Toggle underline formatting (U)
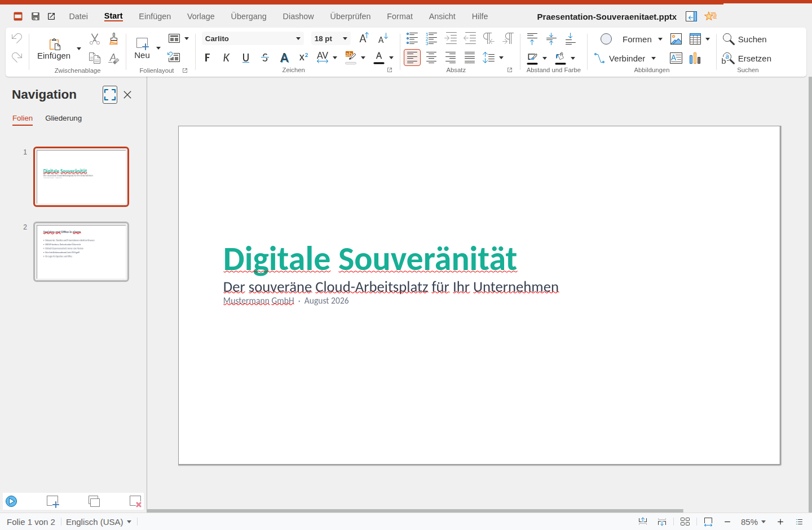The height and width of the screenshot is (530, 812). tap(246, 58)
